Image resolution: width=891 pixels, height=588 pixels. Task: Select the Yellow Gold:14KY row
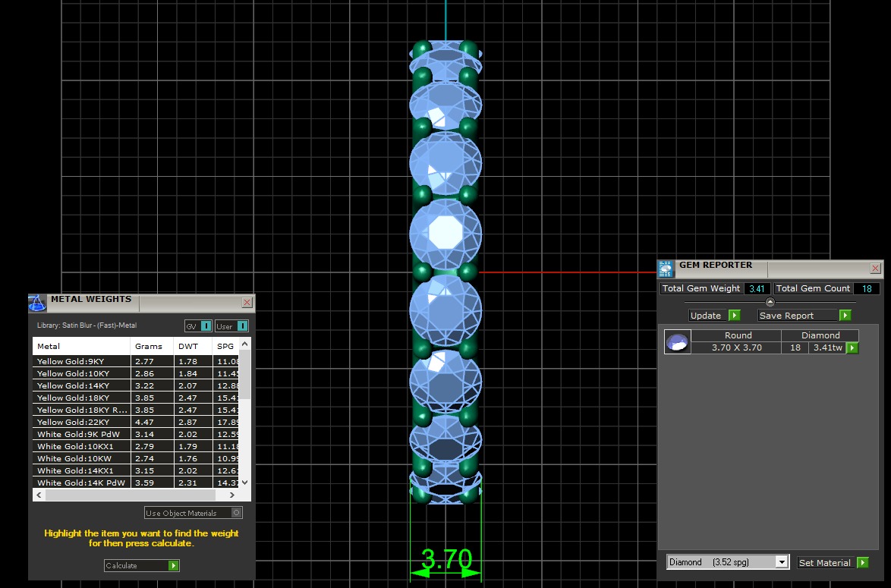click(136, 385)
